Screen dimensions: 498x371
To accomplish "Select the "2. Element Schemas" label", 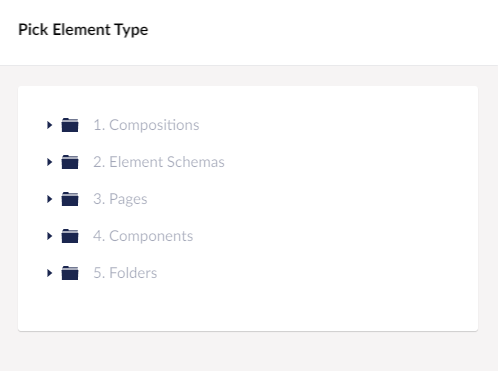I will click(x=159, y=162).
